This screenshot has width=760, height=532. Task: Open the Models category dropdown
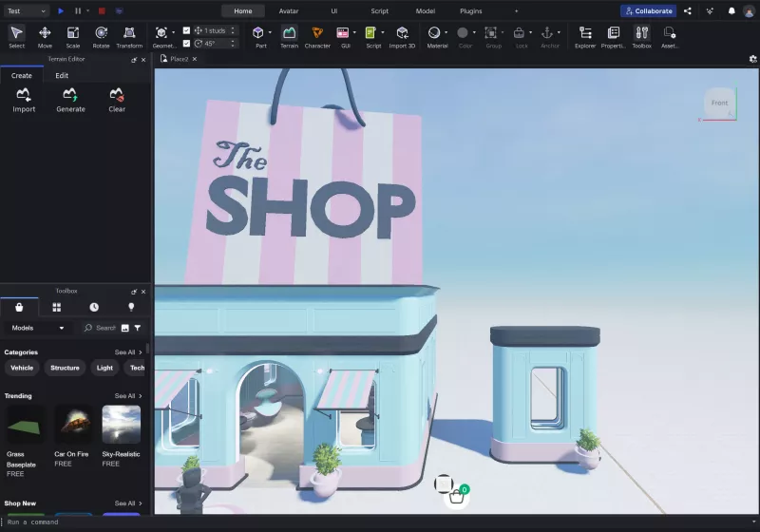[x=38, y=328]
